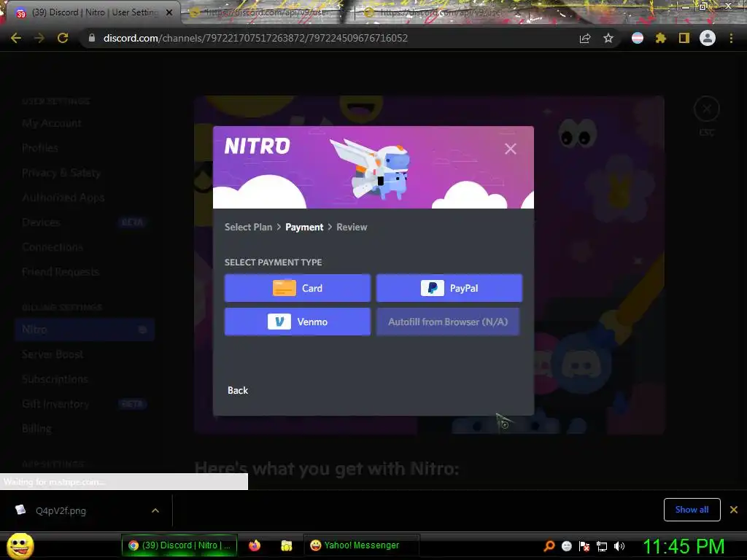
Task: Click the 11:45 PM clock
Action: (684, 546)
